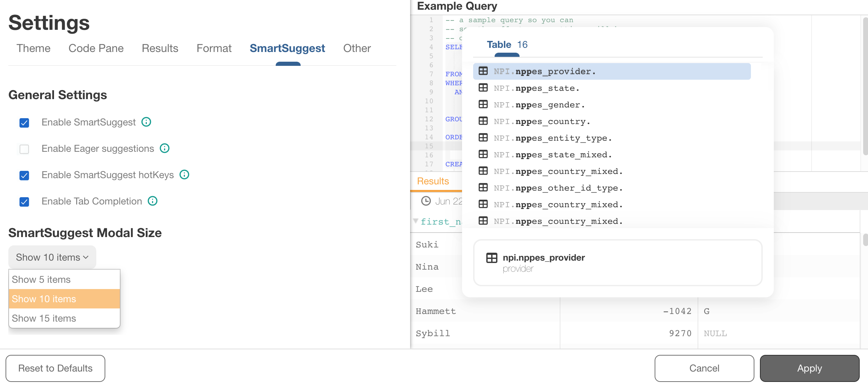Select NPI.nppes_entity_type. suggestion row
This screenshot has width=868, height=384.
tap(612, 138)
